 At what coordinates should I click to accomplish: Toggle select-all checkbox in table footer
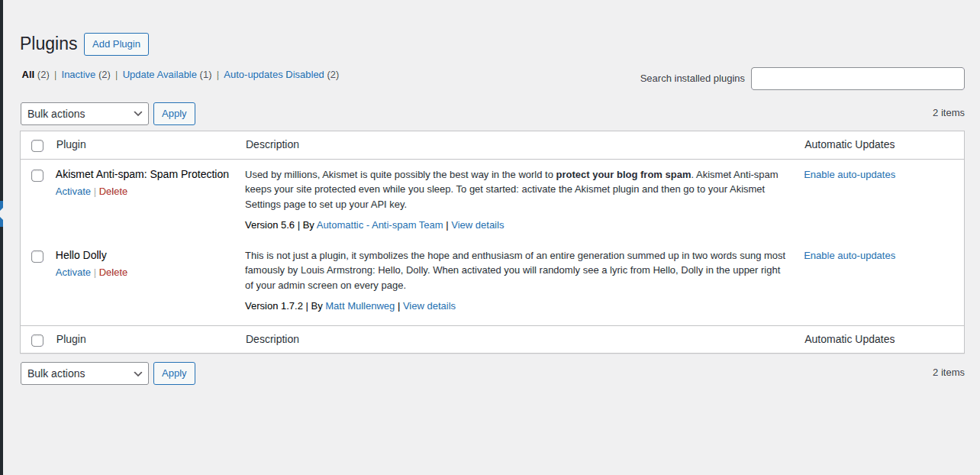coord(37,341)
